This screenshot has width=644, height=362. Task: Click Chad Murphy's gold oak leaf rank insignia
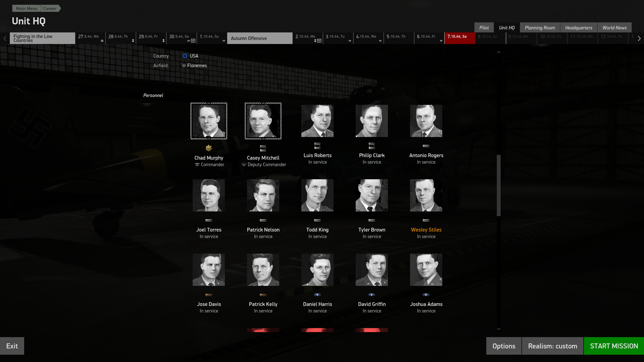tap(209, 148)
